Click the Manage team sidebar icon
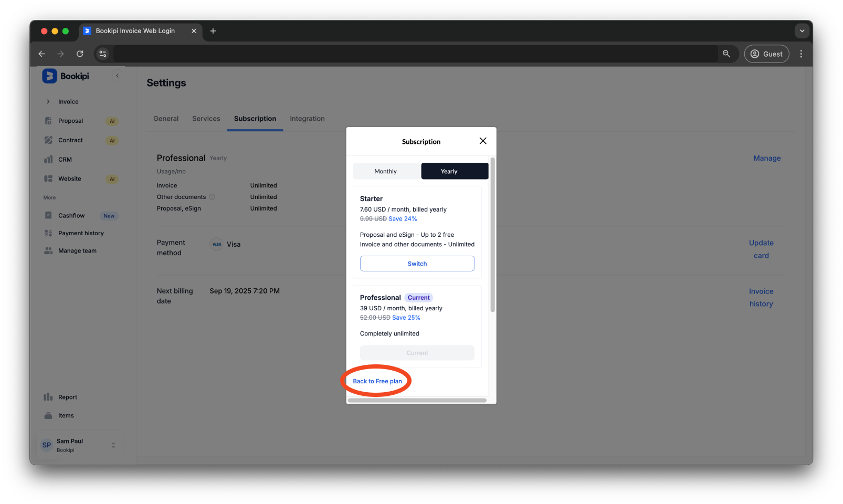Screen dimensions: 843x504 coord(48,250)
